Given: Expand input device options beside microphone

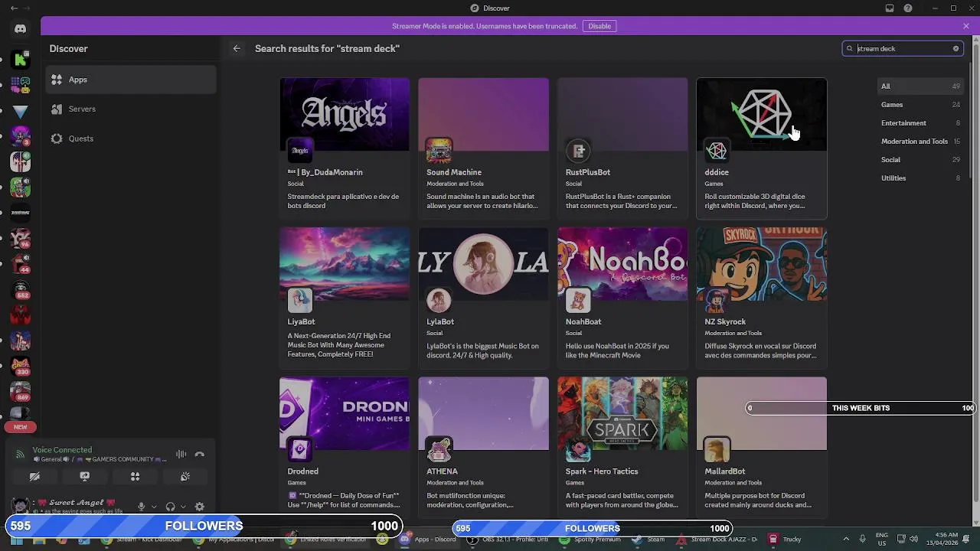Looking at the screenshot, I should [154, 507].
